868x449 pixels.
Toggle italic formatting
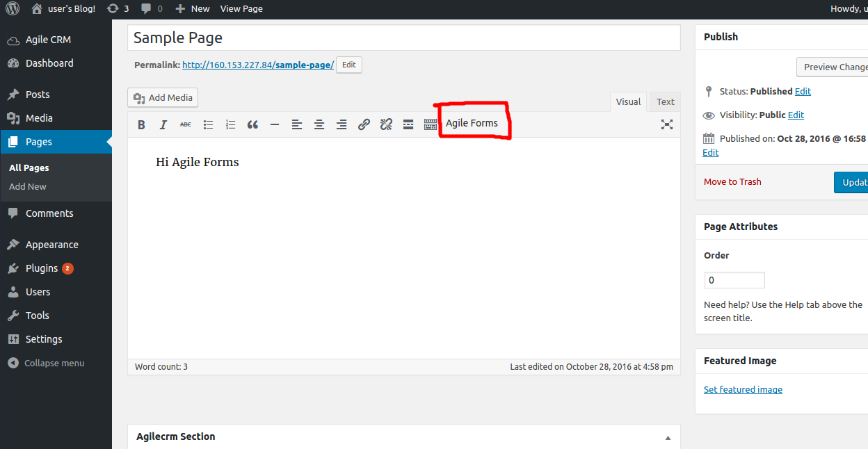tap(163, 124)
